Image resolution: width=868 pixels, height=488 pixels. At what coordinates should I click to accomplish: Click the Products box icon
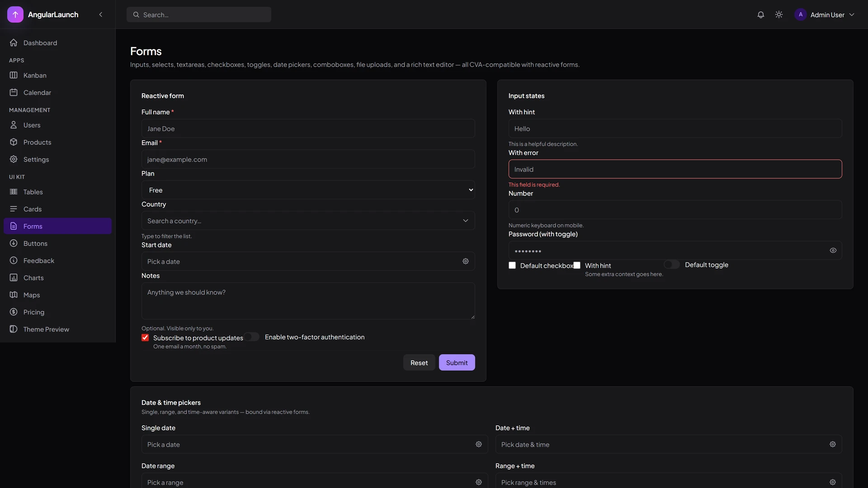point(14,142)
